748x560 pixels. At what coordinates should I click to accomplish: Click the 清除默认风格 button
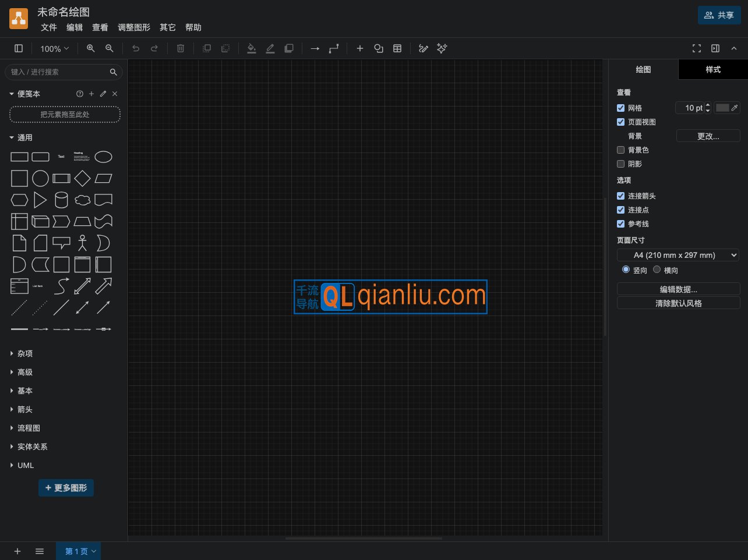(x=678, y=303)
